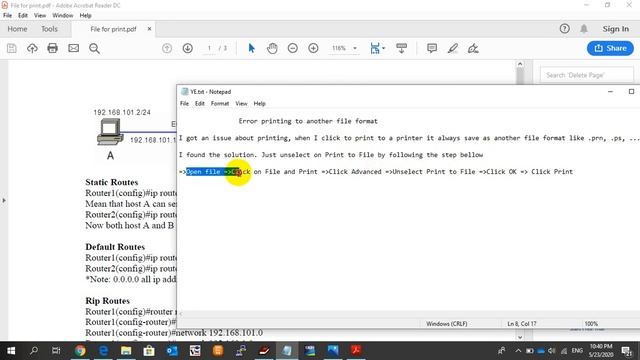
Task: Switch to the Tools tab in Acrobat
Action: [x=49, y=29]
